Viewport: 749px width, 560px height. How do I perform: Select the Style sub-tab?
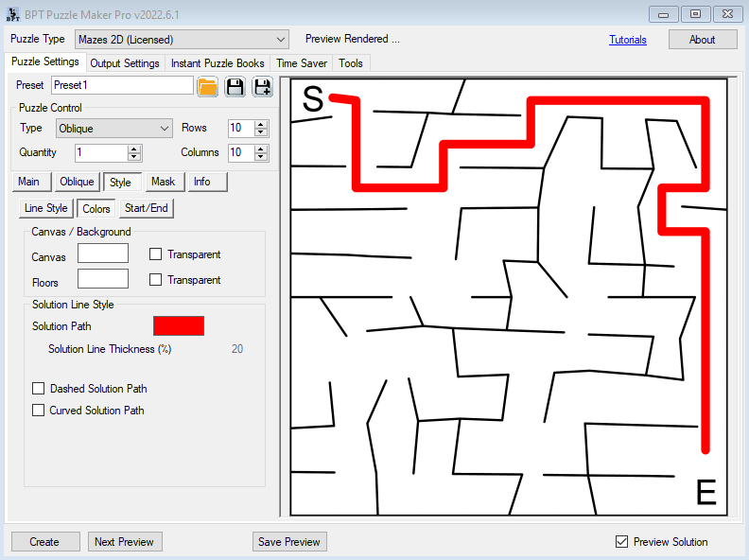122,182
